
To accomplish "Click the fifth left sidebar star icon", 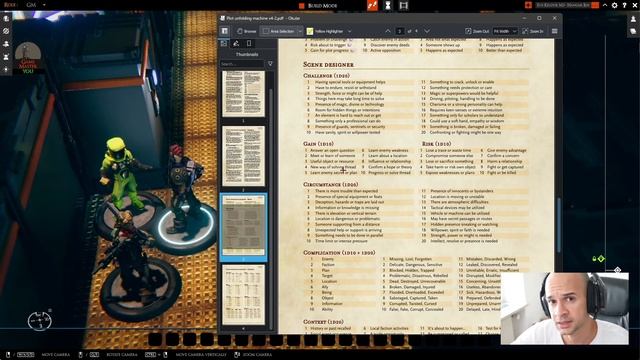I will pos(6,70).
